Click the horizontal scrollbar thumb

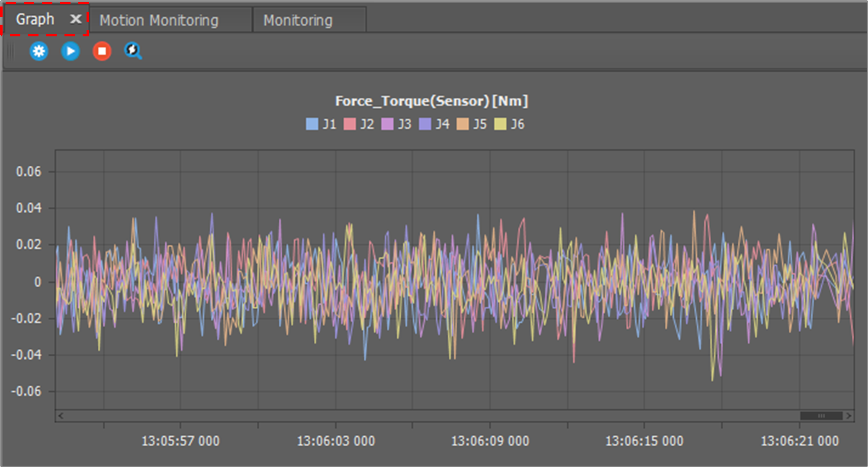click(x=821, y=416)
